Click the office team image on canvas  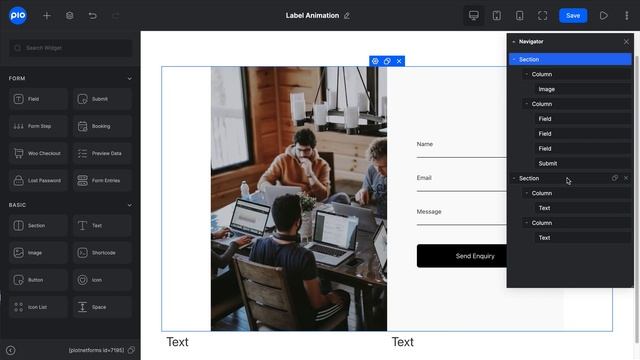click(299, 198)
